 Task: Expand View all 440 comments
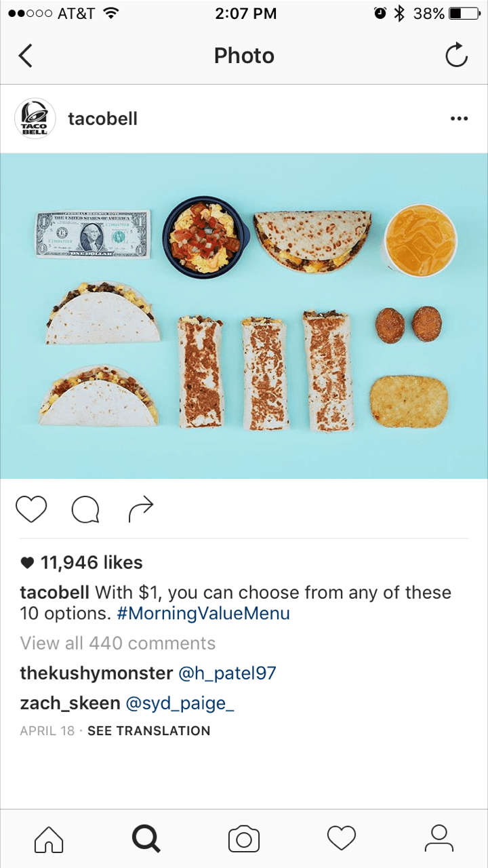click(x=118, y=644)
